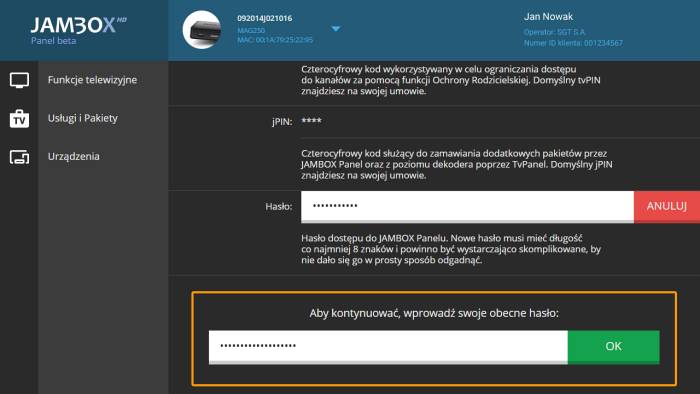Click the device serial 092014J021016
The height and width of the screenshot is (394, 700).
point(265,18)
